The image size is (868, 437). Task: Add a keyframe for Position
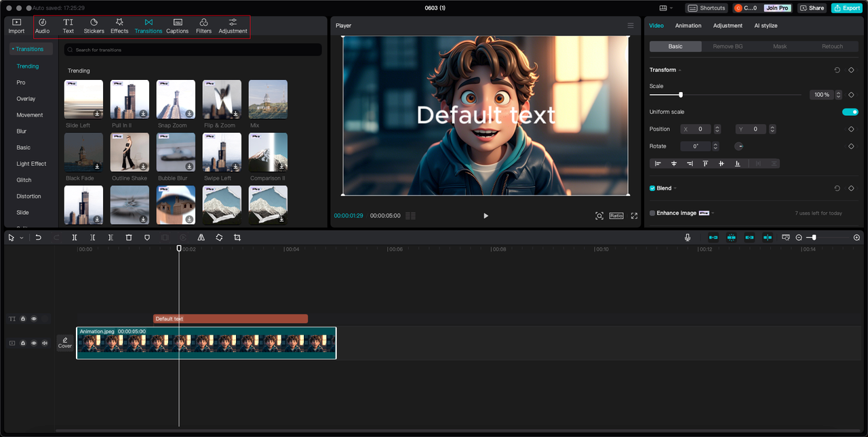point(851,129)
